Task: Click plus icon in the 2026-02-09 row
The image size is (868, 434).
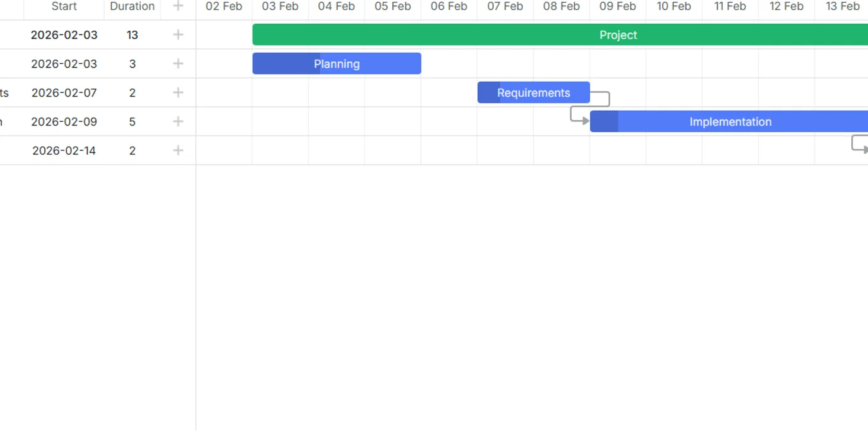Action: [x=178, y=122]
